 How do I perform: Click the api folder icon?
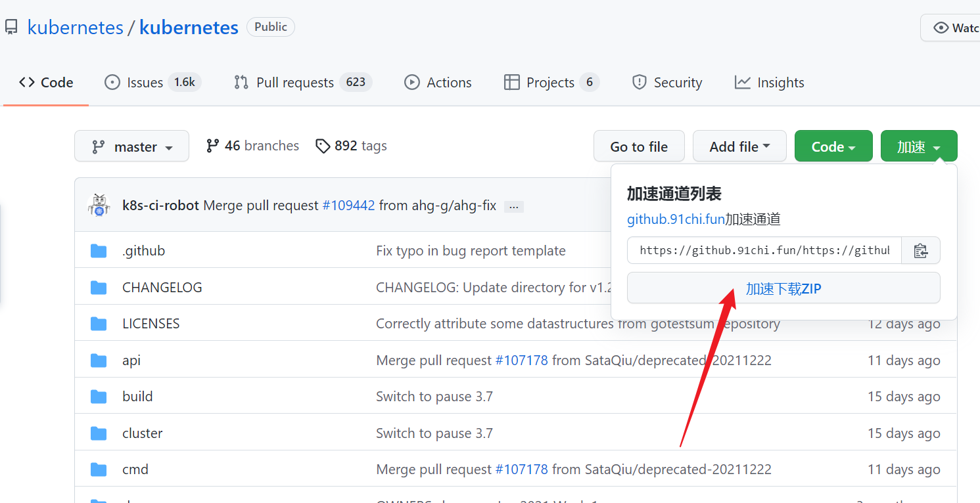coord(99,361)
